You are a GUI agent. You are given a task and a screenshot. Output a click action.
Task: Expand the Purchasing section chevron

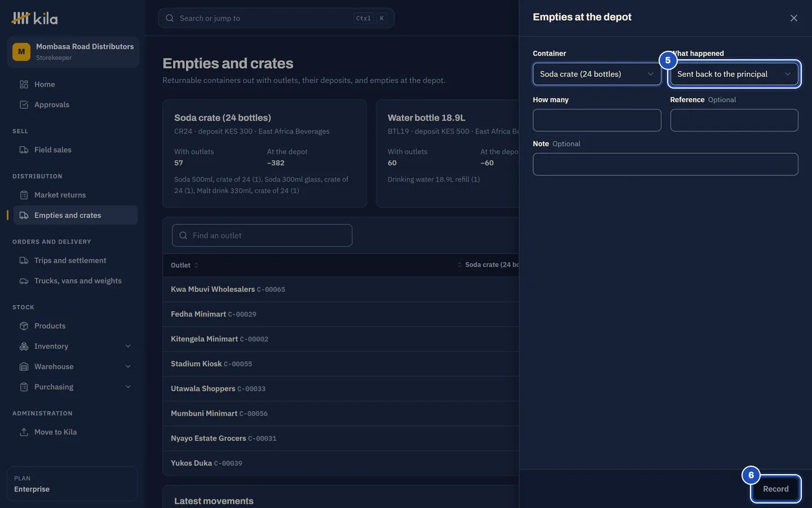coord(128,387)
